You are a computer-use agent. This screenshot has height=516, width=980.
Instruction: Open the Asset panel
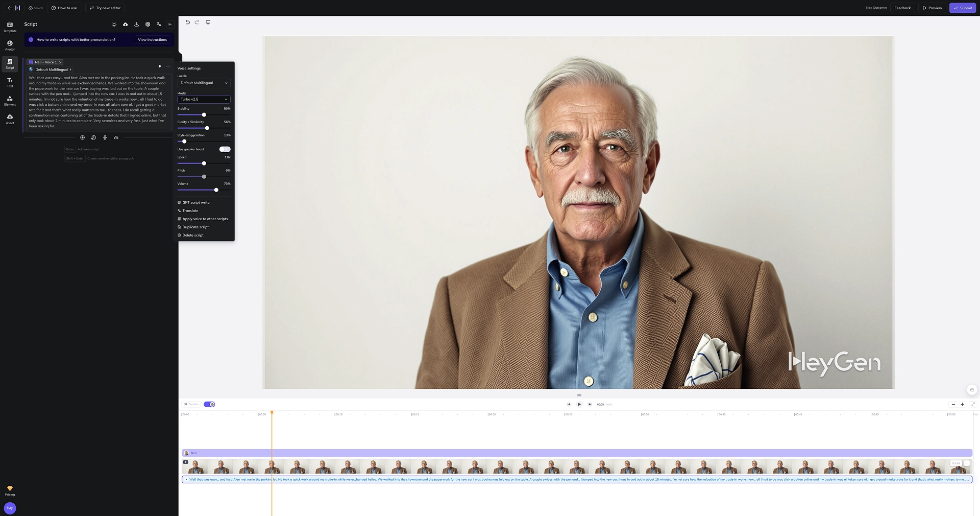point(10,119)
